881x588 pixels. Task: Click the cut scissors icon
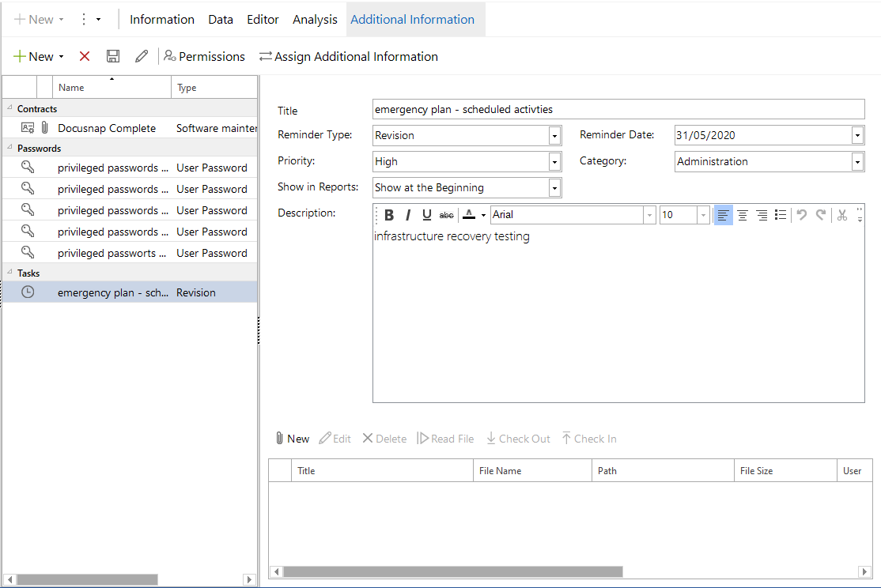point(841,215)
